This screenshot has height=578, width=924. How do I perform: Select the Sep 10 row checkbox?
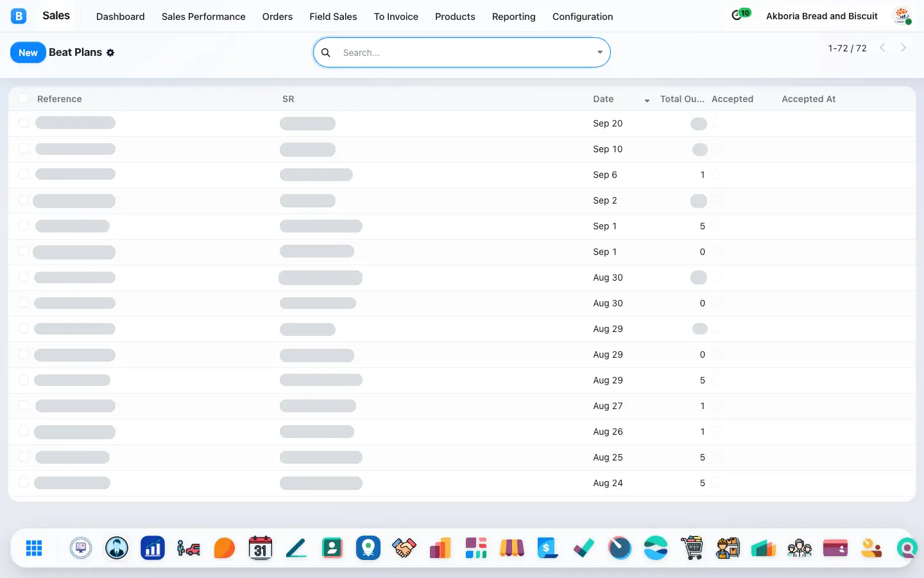pos(24,148)
